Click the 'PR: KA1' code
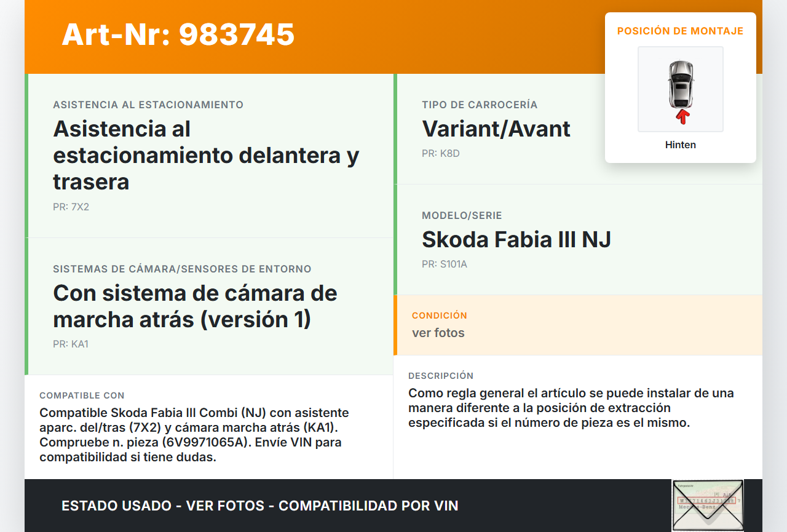The width and height of the screenshot is (787, 532). (71, 344)
